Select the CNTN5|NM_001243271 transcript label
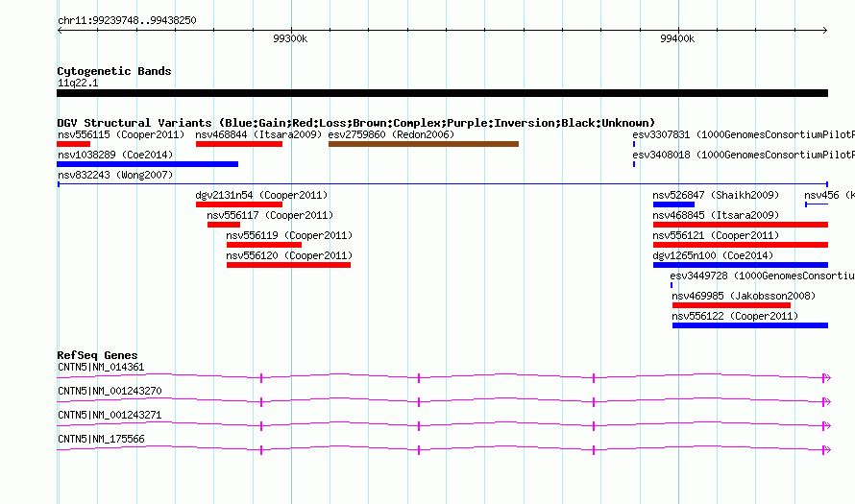The image size is (855, 504). 110,415
